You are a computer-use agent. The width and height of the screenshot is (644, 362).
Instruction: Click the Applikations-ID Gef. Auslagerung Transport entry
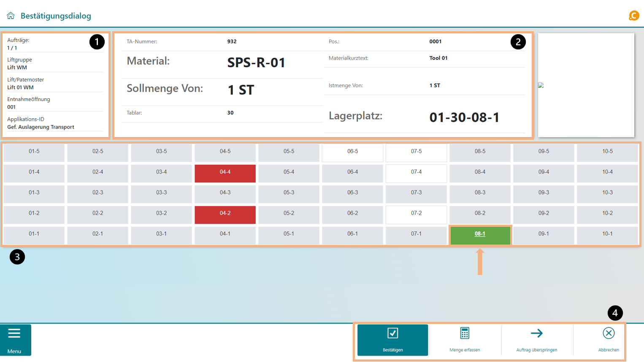(41, 127)
